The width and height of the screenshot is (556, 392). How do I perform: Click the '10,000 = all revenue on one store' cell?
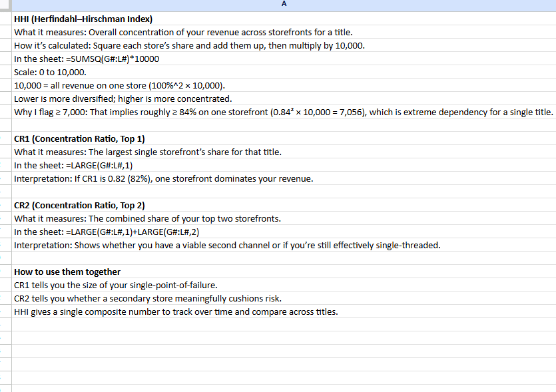click(x=133, y=85)
